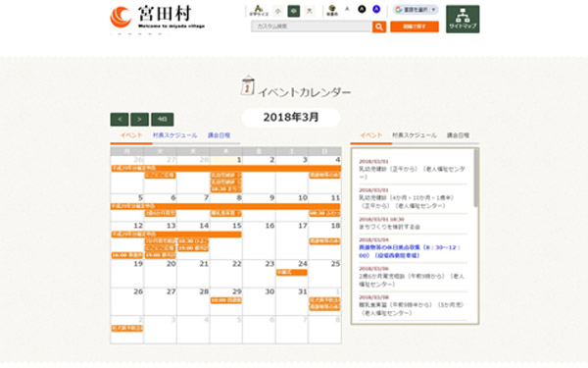Open the event on March 6
Image resolution: width=588 pixels, height=368 pixels.
tap(160, 213)
